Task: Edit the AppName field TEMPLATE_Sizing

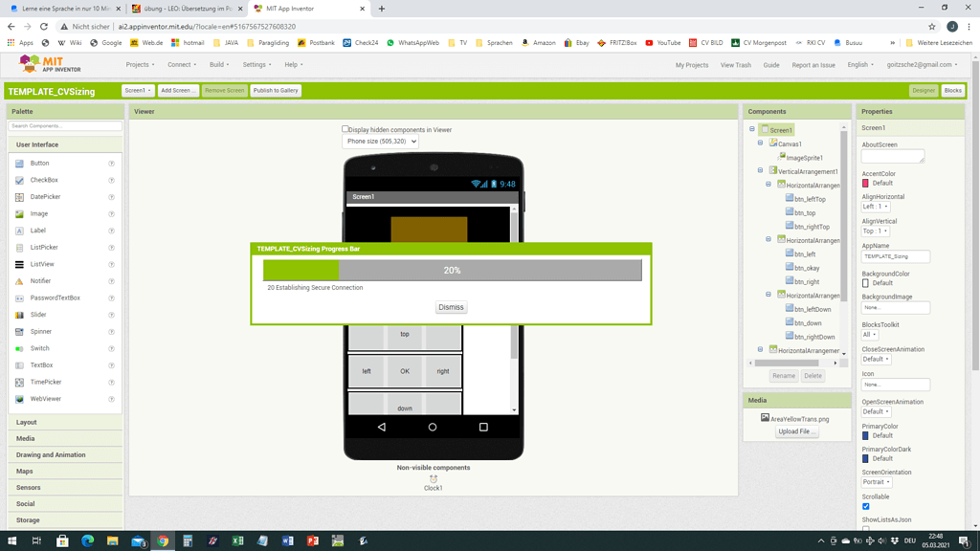Action: [895, 255]
